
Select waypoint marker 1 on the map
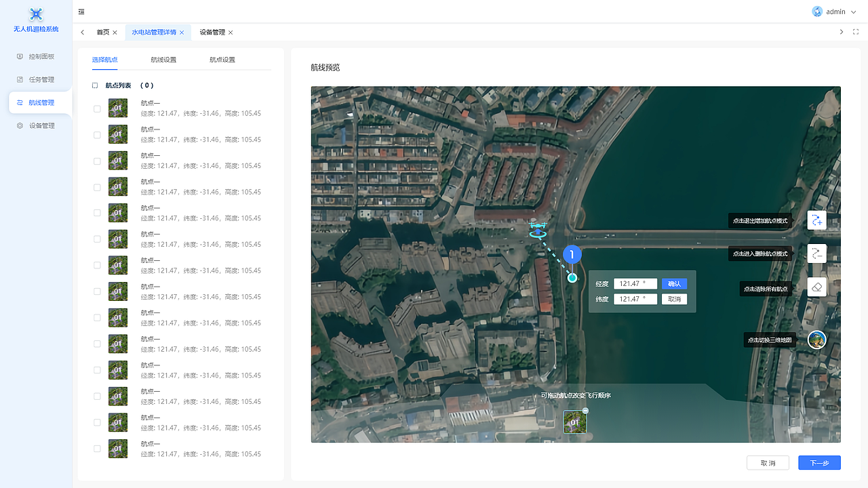click(x=572, y=255)
